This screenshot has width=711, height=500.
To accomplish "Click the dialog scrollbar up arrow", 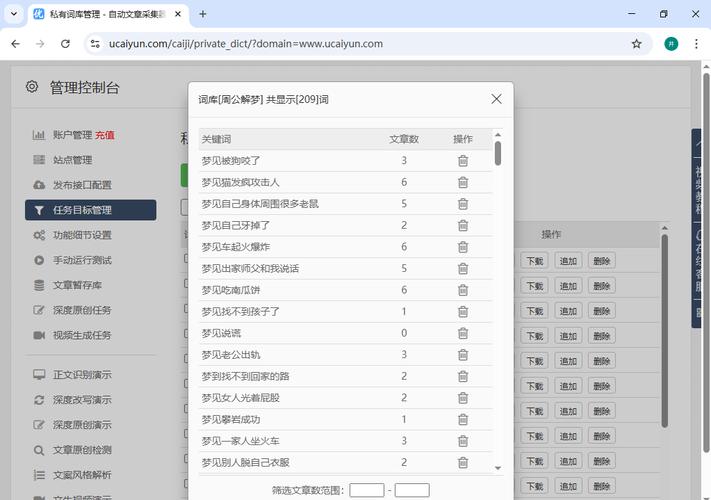I will click(x=498, y=135).
